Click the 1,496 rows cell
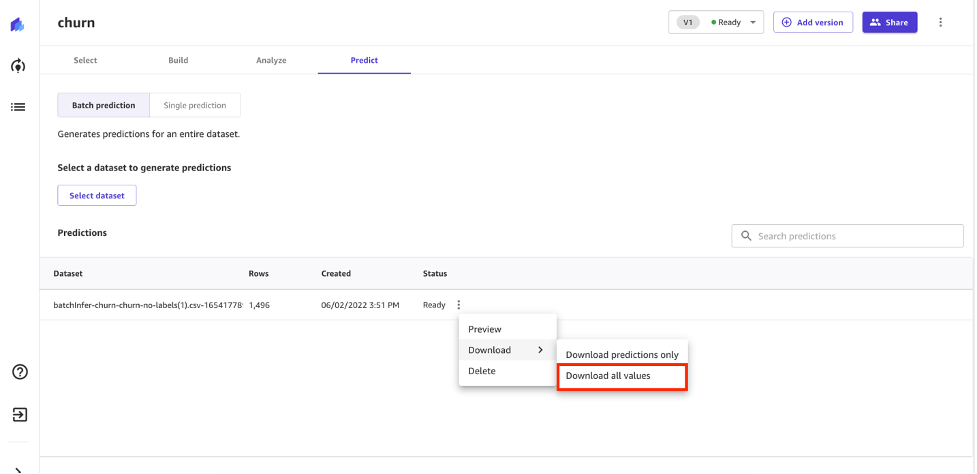Screen dimensions: 977x474 pyautogui.click(x=259, y=305)
